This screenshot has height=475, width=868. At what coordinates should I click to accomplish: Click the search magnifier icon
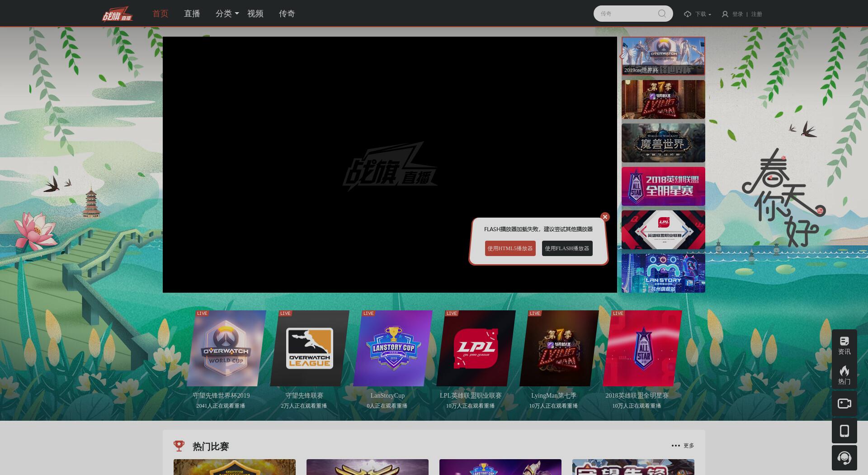coord(662,14)
